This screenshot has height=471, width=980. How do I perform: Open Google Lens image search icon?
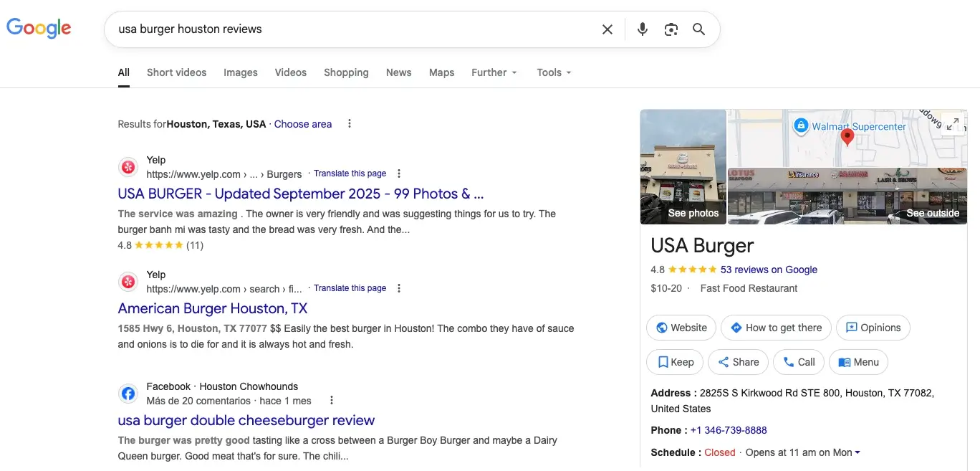coord(671,29)
